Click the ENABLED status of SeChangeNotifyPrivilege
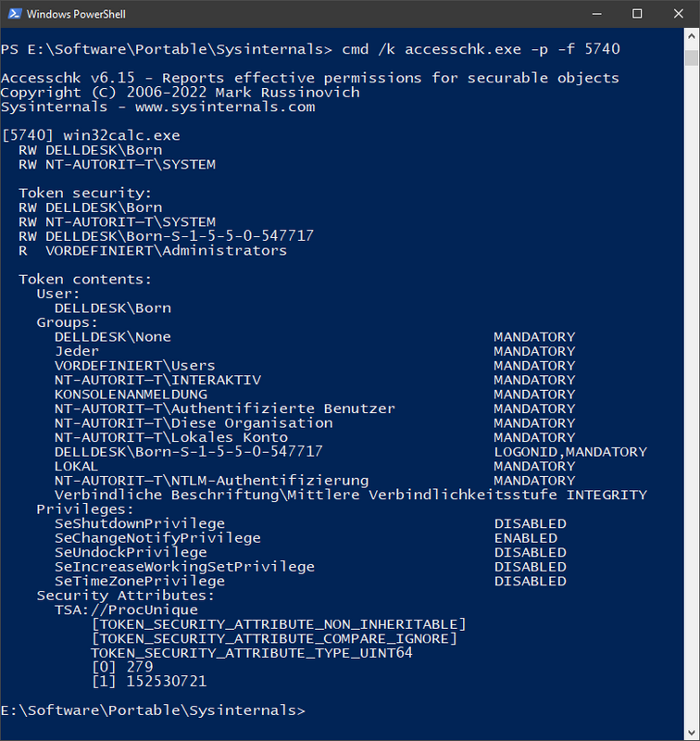700x741 pixels. pos(525,538)
